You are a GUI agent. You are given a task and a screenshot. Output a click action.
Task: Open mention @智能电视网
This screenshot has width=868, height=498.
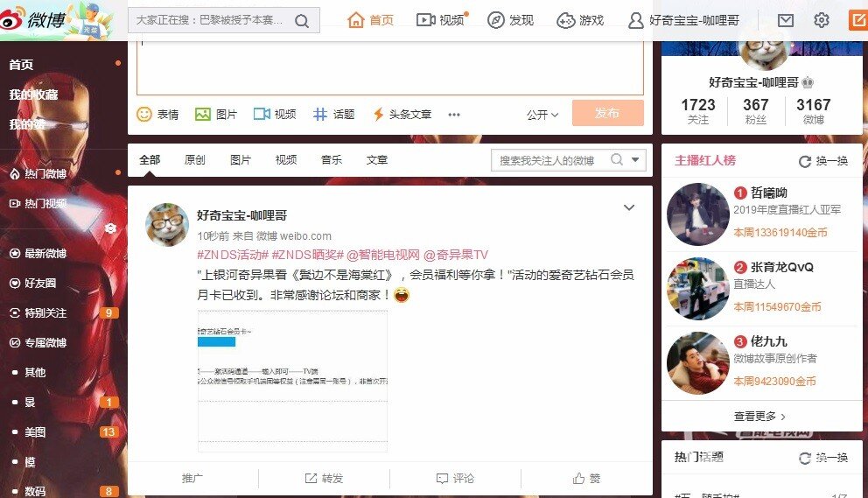(383, 255)
